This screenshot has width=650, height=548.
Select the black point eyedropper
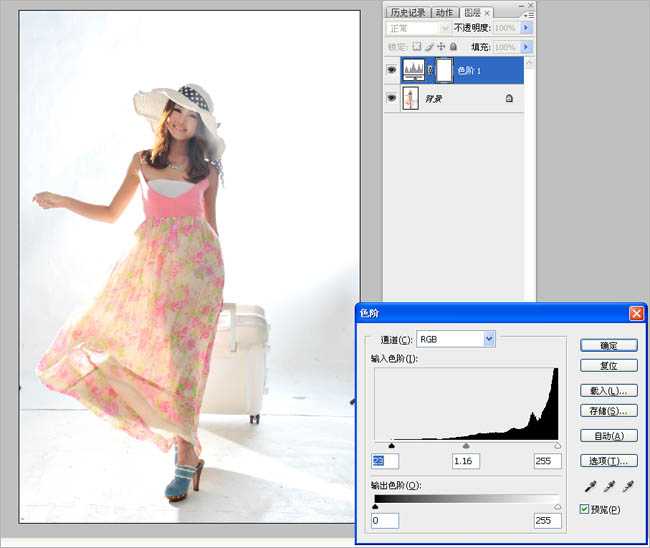[590, 487]
